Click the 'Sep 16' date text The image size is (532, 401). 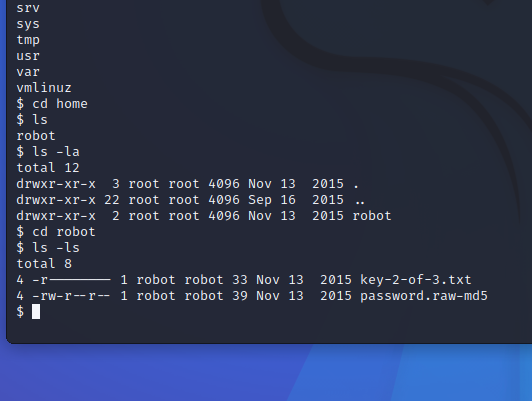[x=272, y=200]
